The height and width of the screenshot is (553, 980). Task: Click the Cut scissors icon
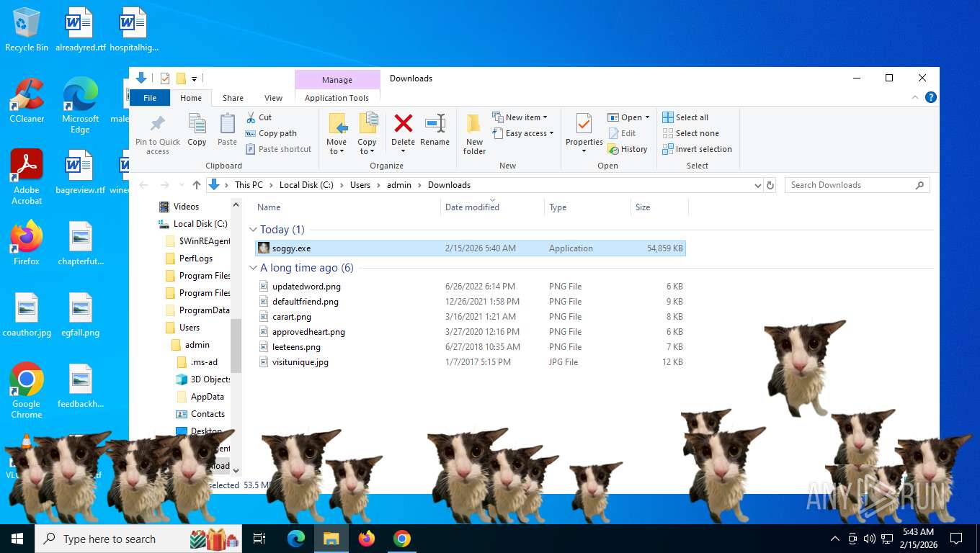tap(251, 117)
